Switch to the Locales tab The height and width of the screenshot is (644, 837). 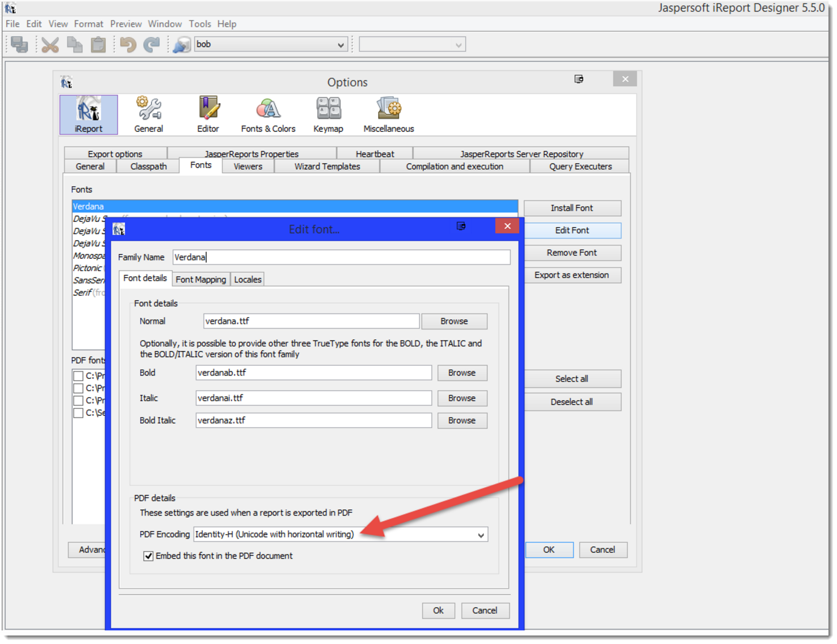248,280
